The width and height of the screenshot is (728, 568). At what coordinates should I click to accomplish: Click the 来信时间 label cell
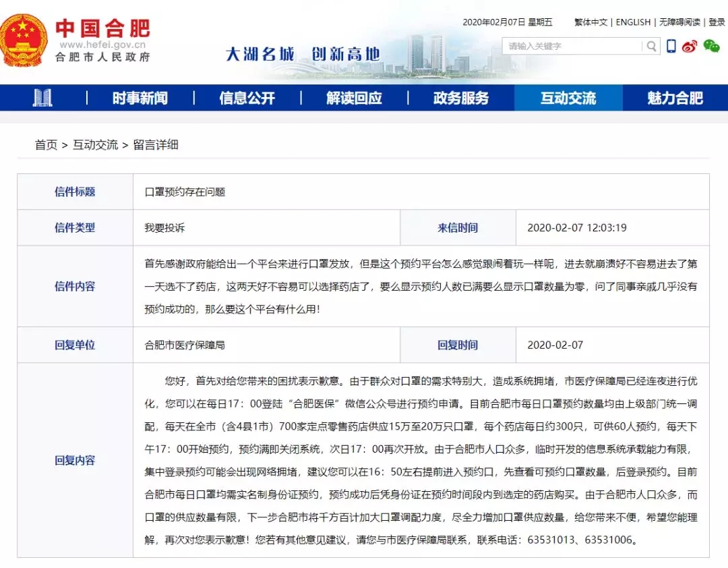(458, 228)
